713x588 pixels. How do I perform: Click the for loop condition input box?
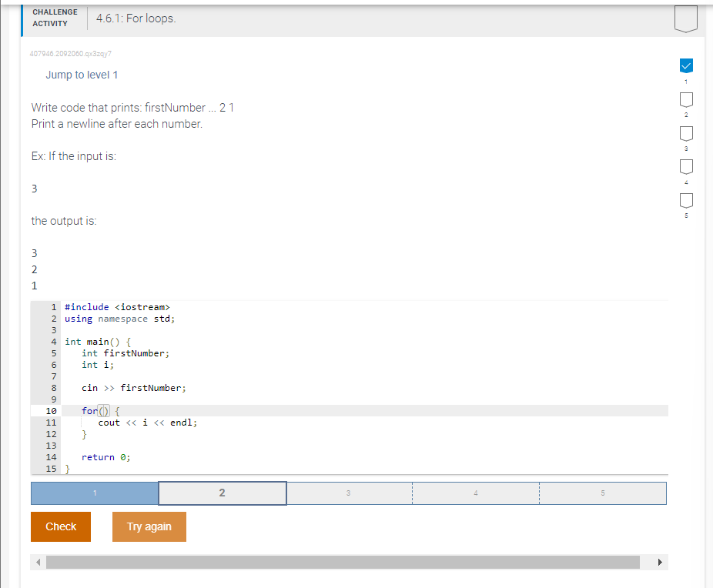click(104, 410)
